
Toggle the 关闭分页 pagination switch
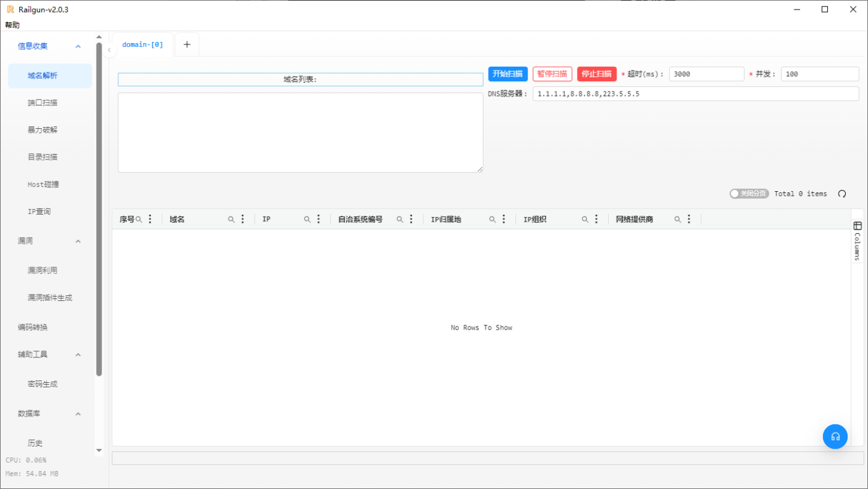[x=749, y=194]
